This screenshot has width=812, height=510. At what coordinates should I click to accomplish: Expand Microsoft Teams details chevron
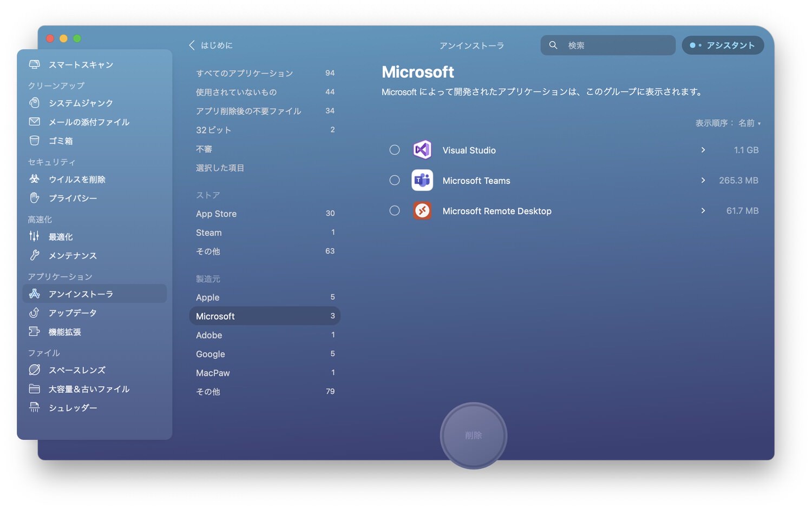(703, 180)
